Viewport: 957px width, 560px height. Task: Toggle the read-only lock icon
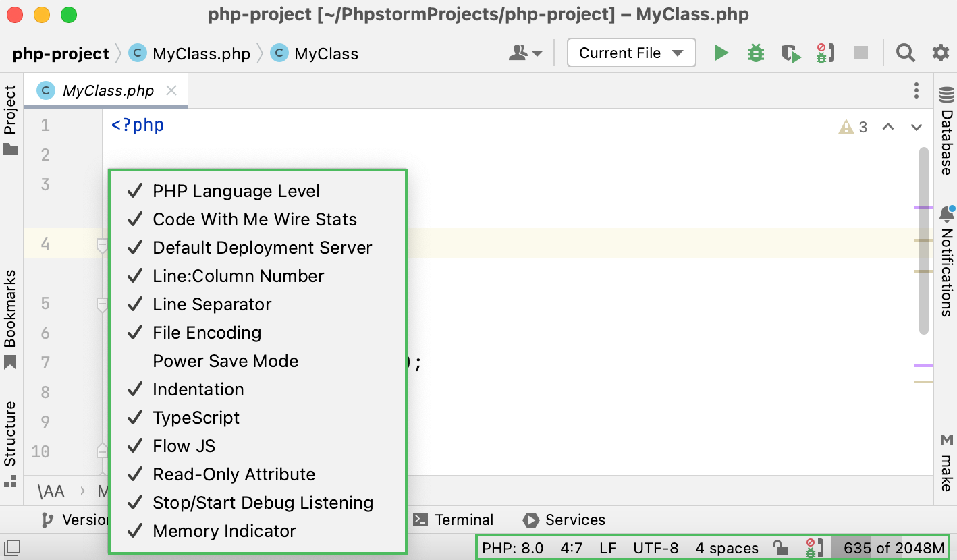pyautogui.click(x=780, y=548)
